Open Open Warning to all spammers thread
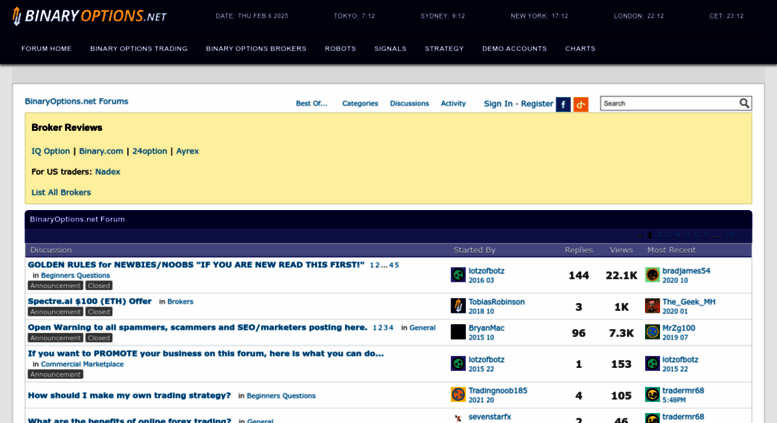Viewport: 777px width, 423px height. [198, 327]
